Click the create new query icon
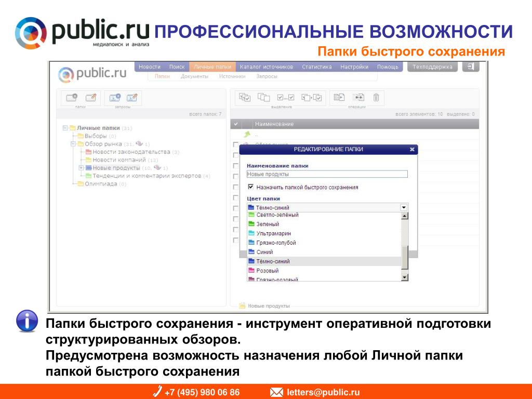The image size is (532, 399). (115, 98)
